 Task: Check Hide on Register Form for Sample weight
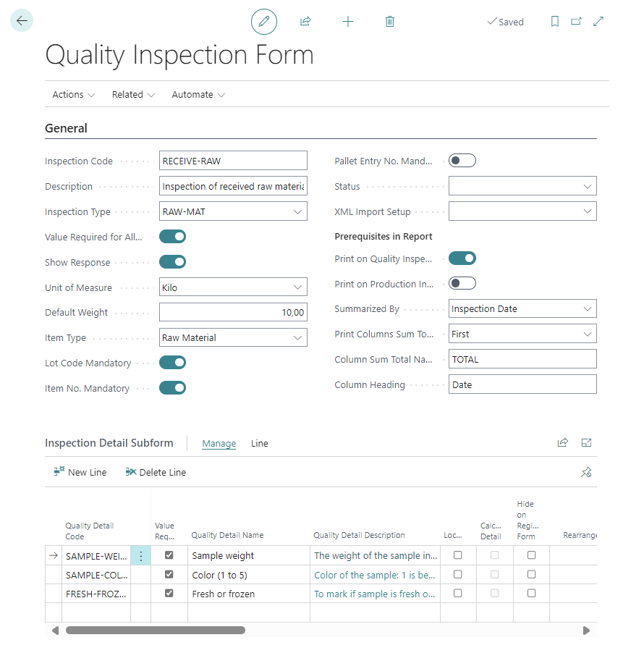[x=532, y=555]
